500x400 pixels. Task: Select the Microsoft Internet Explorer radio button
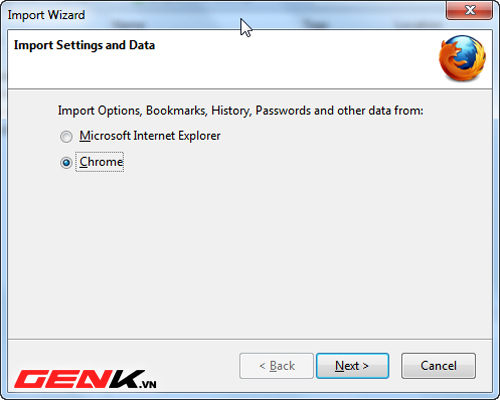pyautogui.click(x=66, y=136)
